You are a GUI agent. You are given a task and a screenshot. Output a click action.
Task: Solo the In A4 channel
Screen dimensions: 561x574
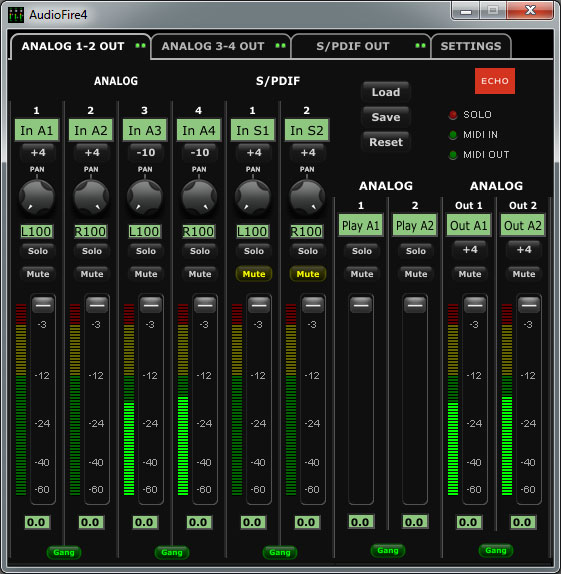(x=200, y=251)
